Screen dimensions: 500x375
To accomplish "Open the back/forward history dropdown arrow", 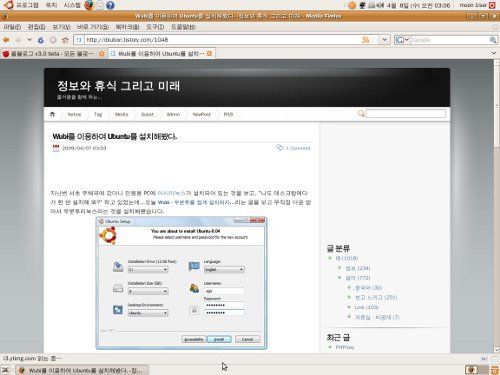I will click(x=29, y=40).
